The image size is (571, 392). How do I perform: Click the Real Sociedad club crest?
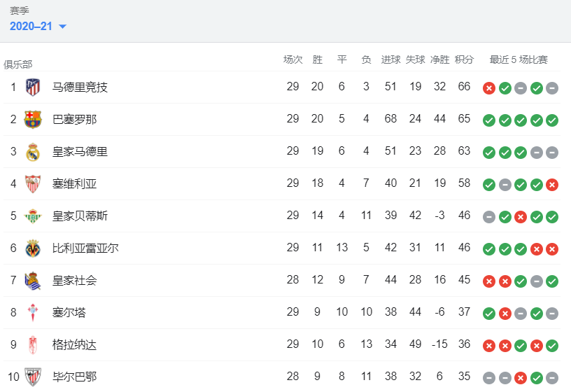(x=33, y=281)
